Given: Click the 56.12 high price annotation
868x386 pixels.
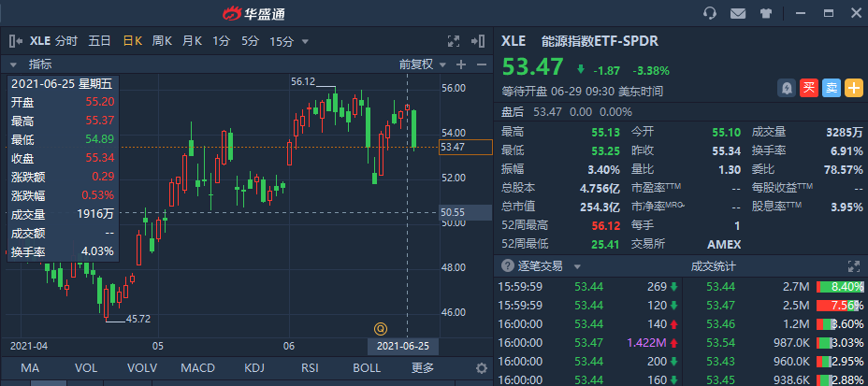Looking at the screenshot, I should (303, 82).
